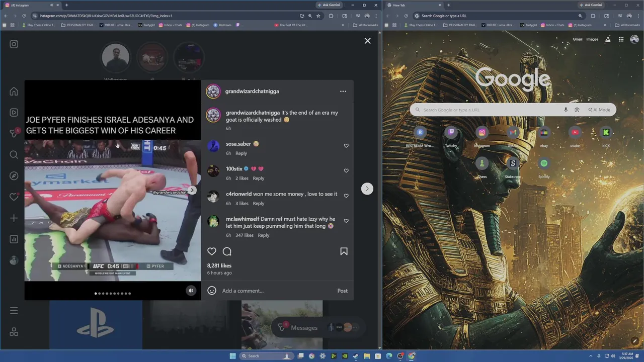Open notifications heart icon in Instagram sidebar
Screen dimensions: 644x362
coord(14,197)
